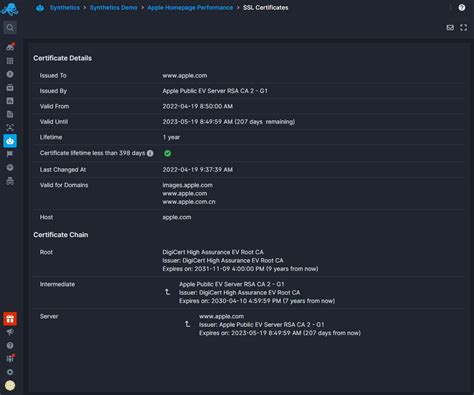Click the help icon in the top right corner
The image size is (474, 395).
(x=462, y=7)
